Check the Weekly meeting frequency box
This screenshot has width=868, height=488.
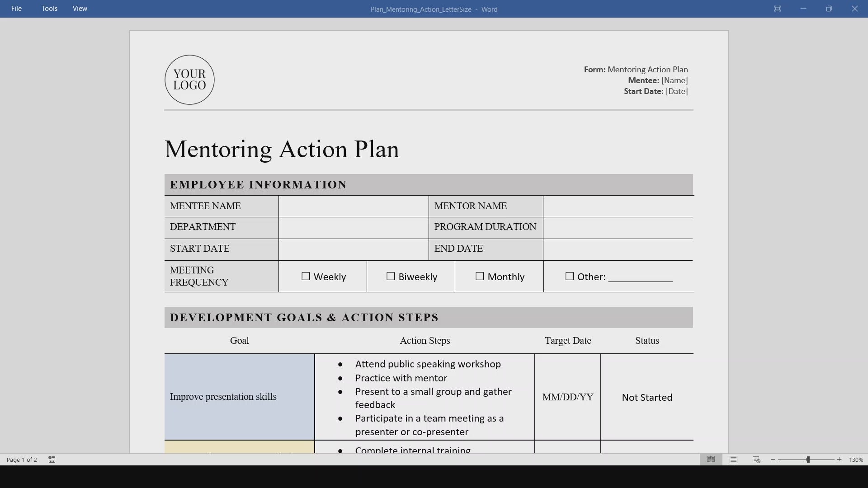306,276
